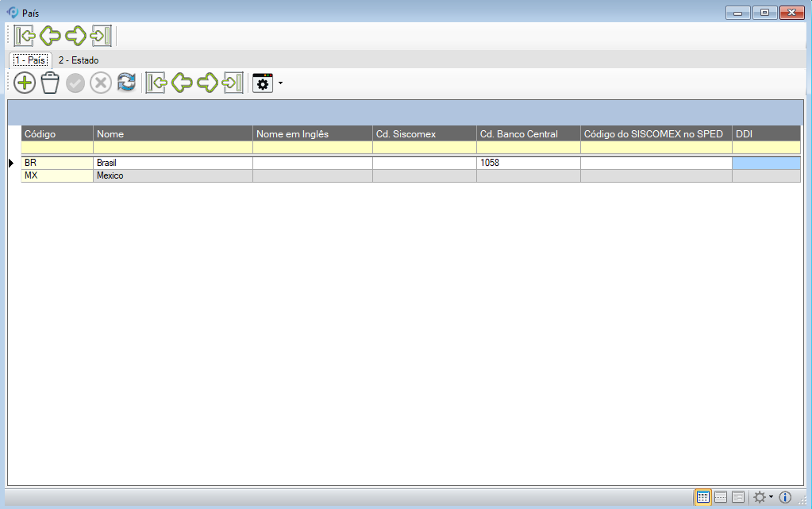Sort by the Nome column header
Viewport: 812px width, 509px height.
pyautogui.click(x=172, y=133)
